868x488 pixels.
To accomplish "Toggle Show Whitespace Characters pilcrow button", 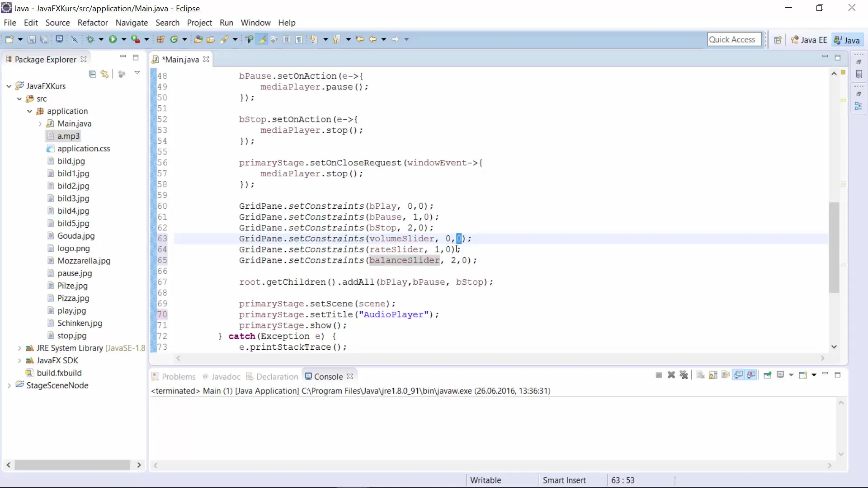I will tap(299, 40).
